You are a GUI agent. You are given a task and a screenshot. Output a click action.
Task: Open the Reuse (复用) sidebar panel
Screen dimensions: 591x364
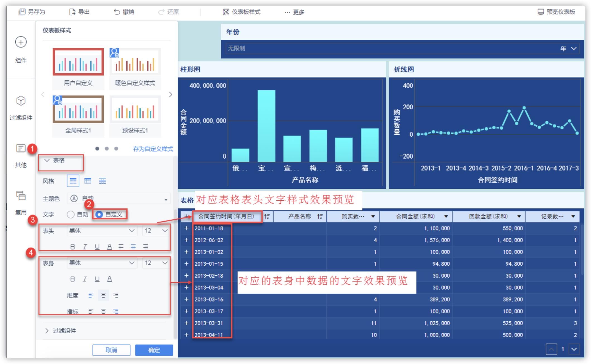(21, 203)
